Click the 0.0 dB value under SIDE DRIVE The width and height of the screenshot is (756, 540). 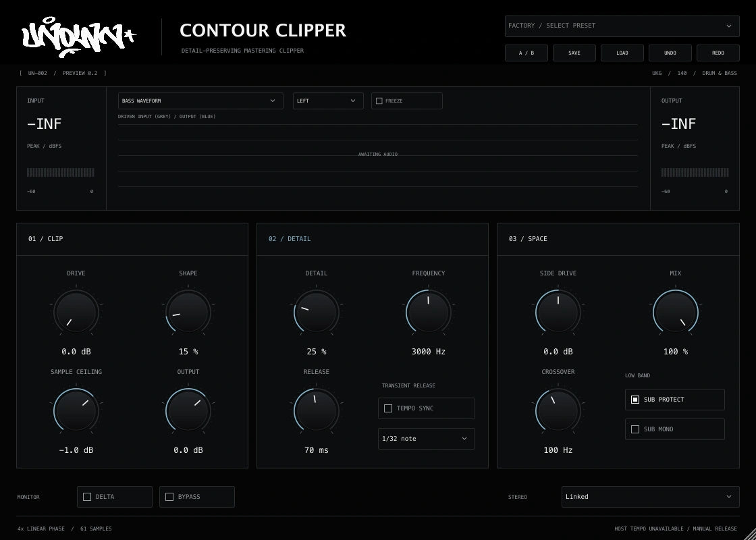pos(558,352)
